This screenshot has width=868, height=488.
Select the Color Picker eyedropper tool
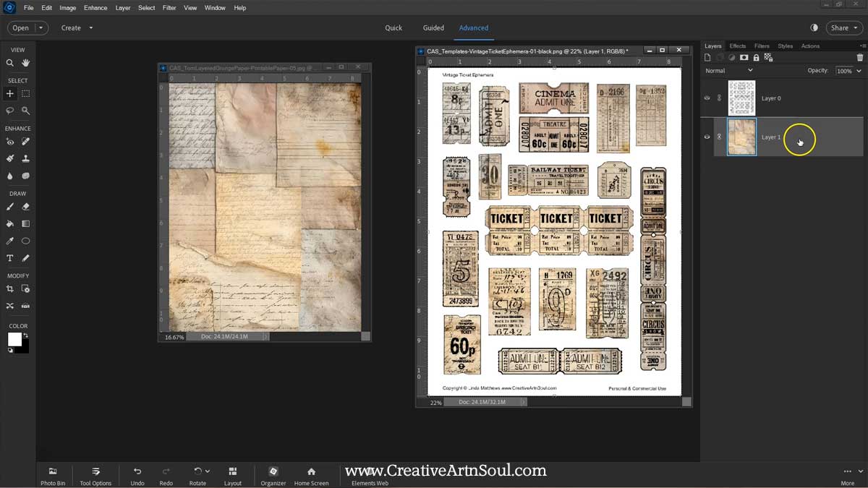pyautogui.click(x=10, y=241)
